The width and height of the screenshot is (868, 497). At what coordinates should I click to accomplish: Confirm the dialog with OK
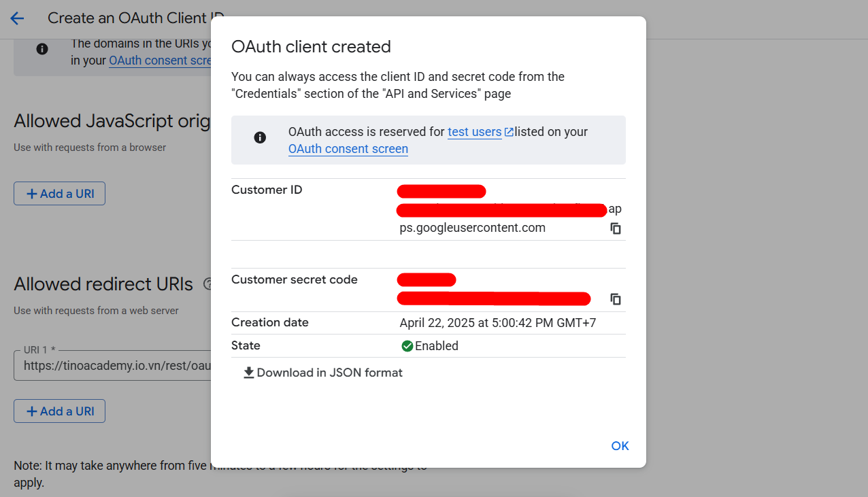pyautogui.click(x=620, y=446)
